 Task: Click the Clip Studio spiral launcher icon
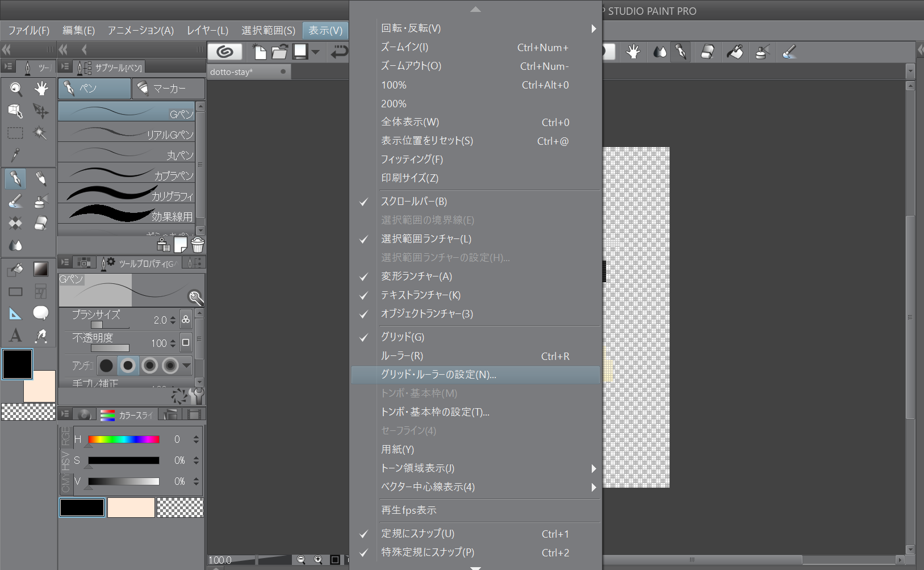point(225,52)
